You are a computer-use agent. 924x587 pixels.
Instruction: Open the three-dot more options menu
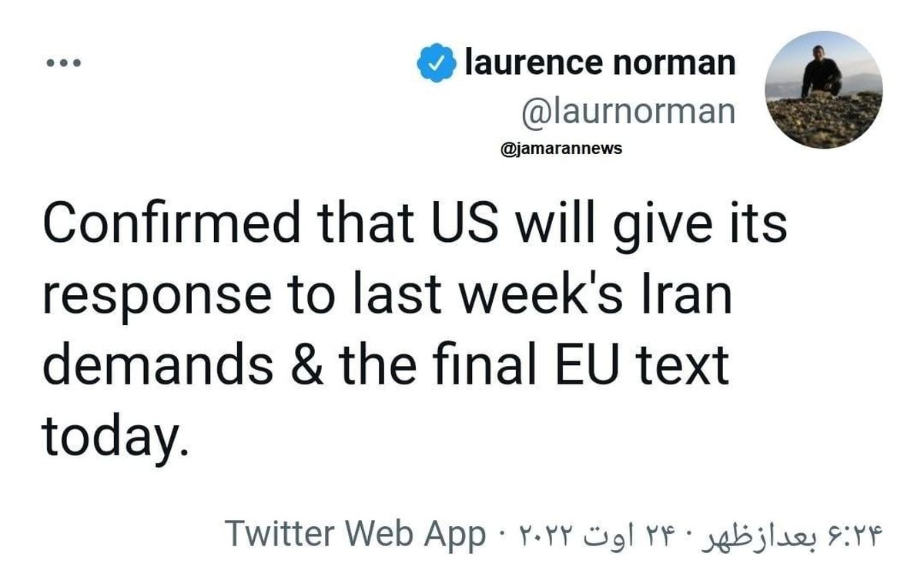(x=62, y=63)
